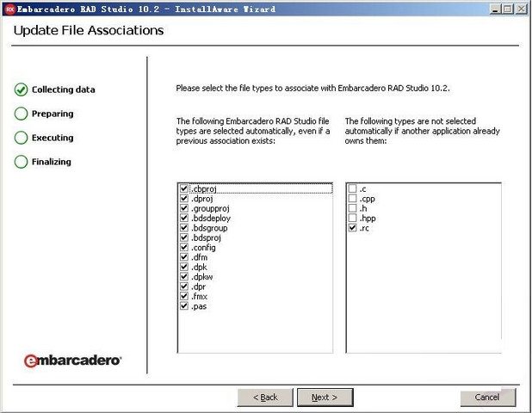Enable the .c file association checkbox
Image resolution: width=532 pixels, height=413 pixels.
(353, 188)
